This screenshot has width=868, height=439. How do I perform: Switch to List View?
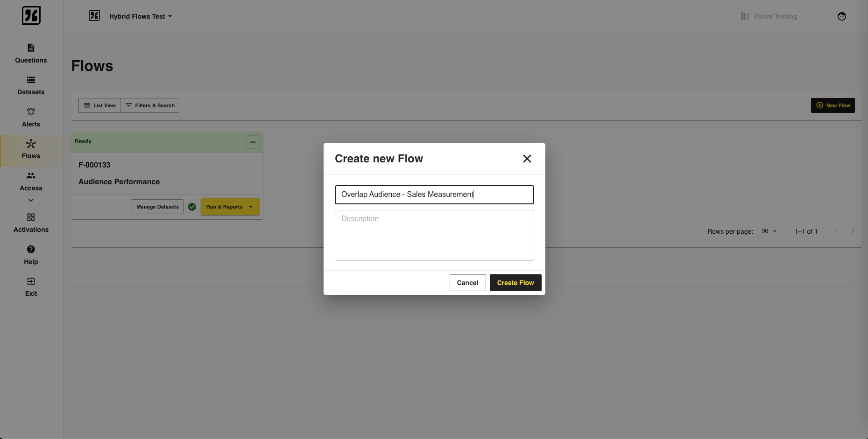(99, 105)
